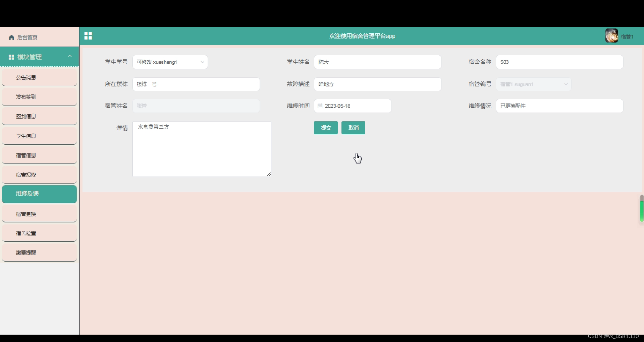The image size is (644, 342).
Task: Click the 取消 cancel button
Action: pos(353,128)
